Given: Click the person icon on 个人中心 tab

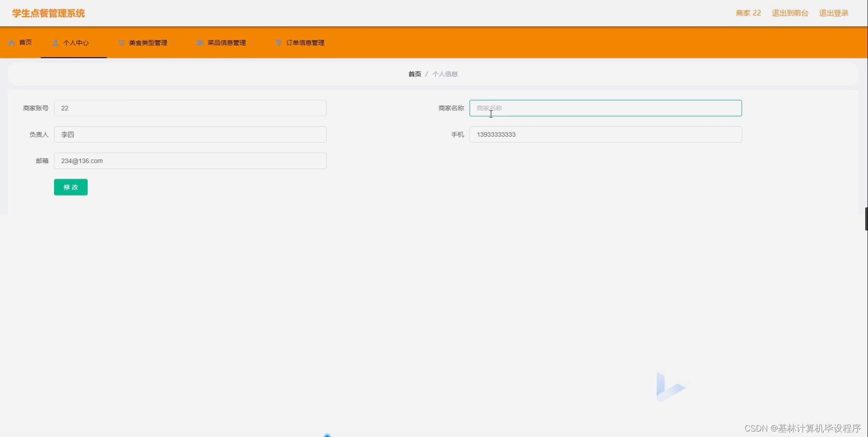Looking at the screenshot, I should click(x=56, y=42).
